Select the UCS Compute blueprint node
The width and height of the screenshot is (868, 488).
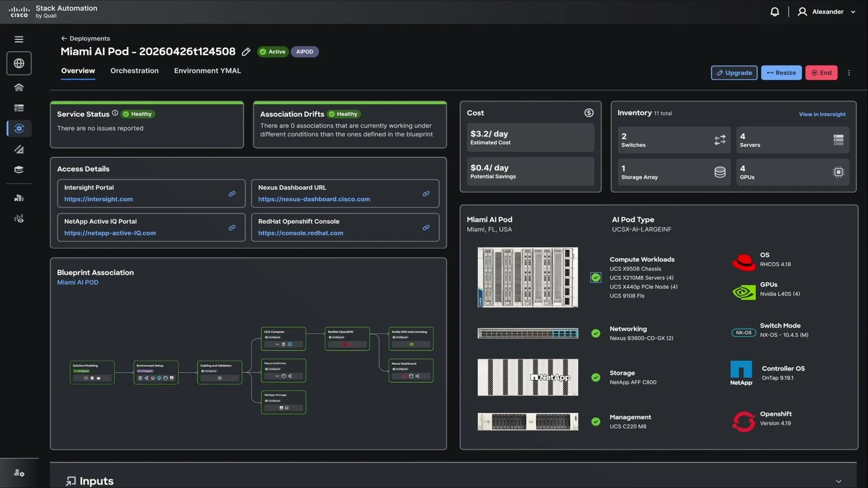pos(283,339)
